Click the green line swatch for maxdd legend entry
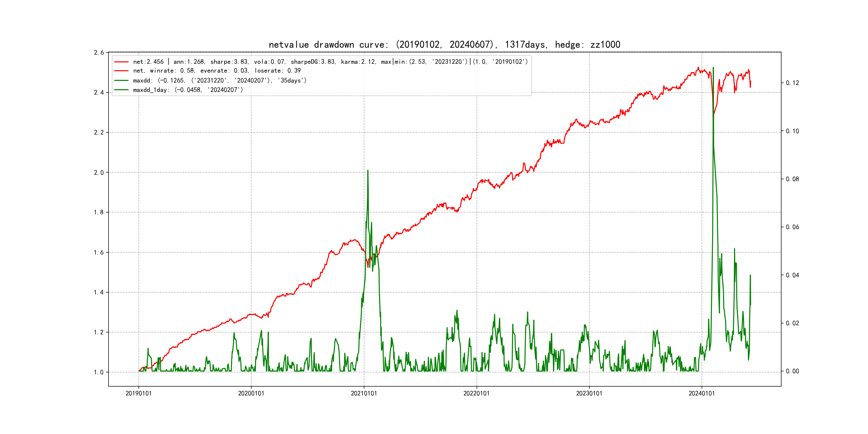The image size is (868, 434). pos(121,81)
